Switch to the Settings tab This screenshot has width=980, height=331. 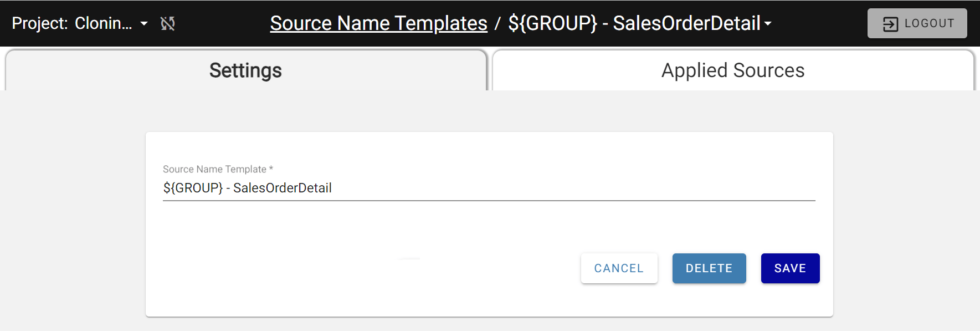click(x=245, y=70)
